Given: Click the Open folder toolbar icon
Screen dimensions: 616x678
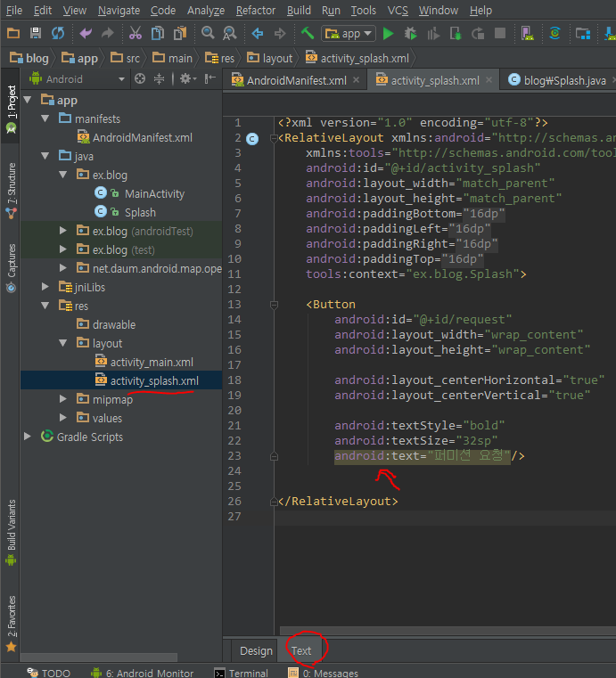Looking at the screenshot, I should pyautogui.click(x=13, y=33).
